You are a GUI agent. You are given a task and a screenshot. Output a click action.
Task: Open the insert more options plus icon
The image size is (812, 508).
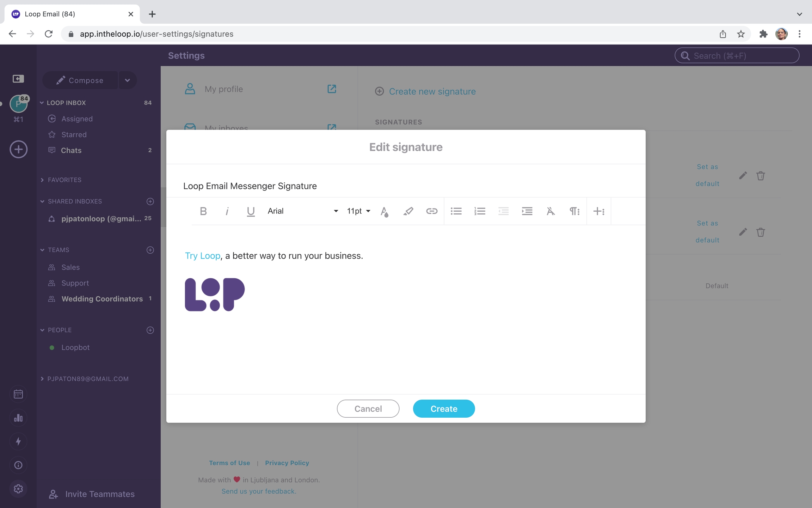click(599, 211)
